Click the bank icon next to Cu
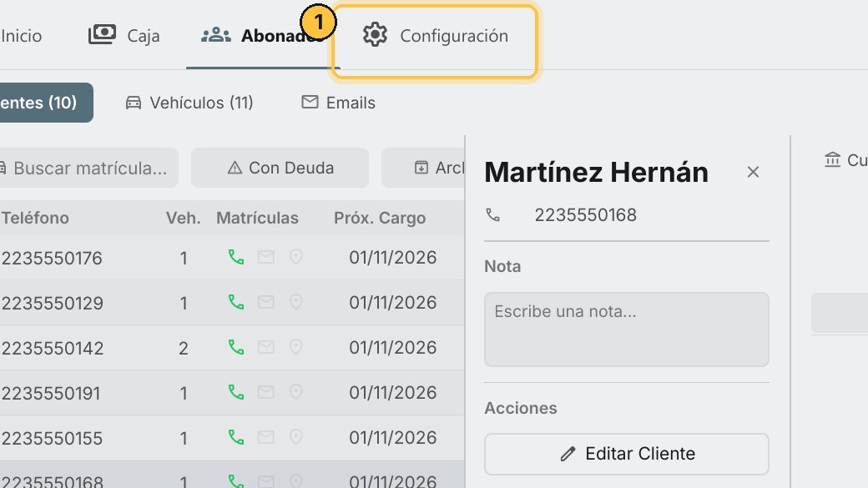The image size is (868, 488). (x=832, y=160)
